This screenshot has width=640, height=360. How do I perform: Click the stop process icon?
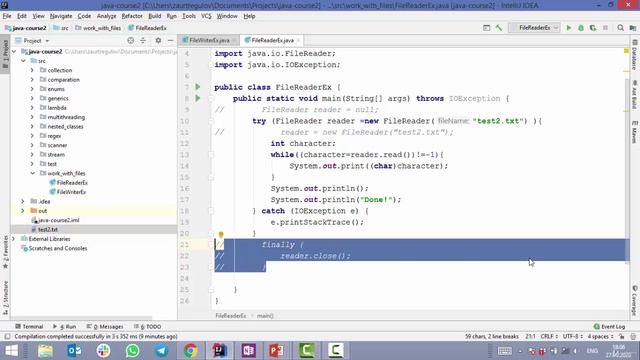605,28
